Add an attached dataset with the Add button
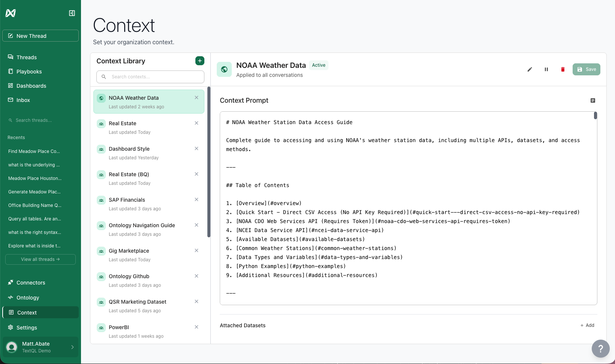Screen dimensions: 615x364 point(587,325)
